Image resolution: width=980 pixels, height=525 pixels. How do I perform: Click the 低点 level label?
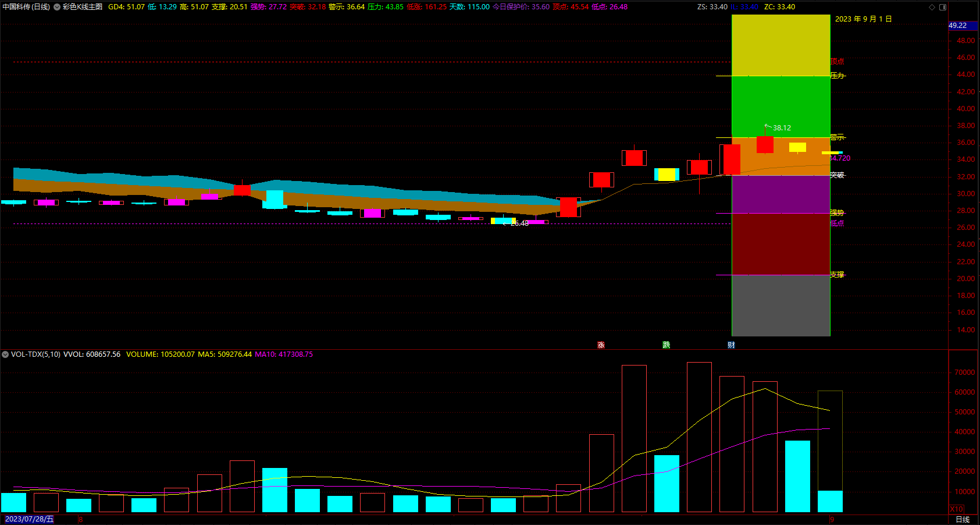pyautogui.click(x=837, y=224)
